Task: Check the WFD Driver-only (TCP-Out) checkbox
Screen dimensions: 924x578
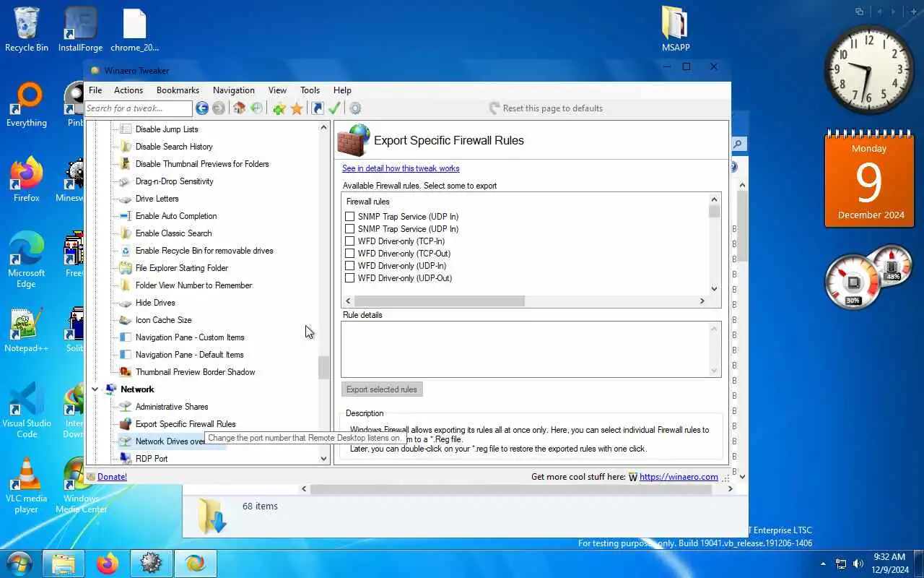Action: click(350, 254)
